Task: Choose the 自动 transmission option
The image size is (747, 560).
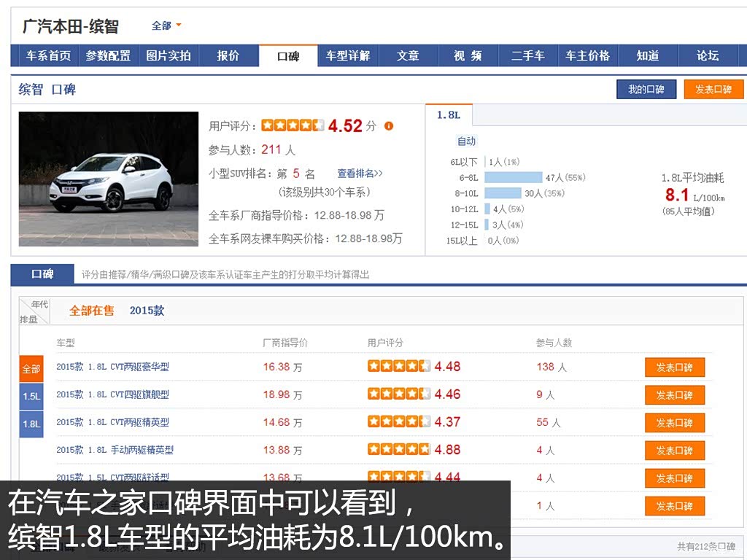Action: click(x=466, y=141)
